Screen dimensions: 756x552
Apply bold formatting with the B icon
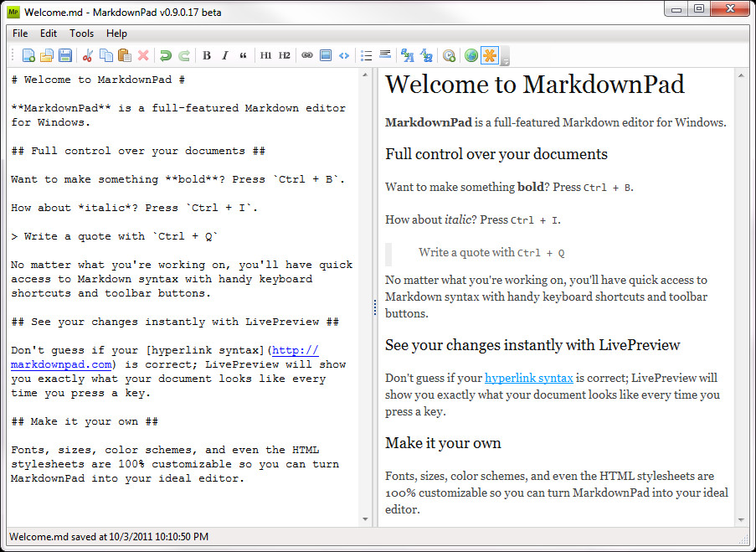206,55
